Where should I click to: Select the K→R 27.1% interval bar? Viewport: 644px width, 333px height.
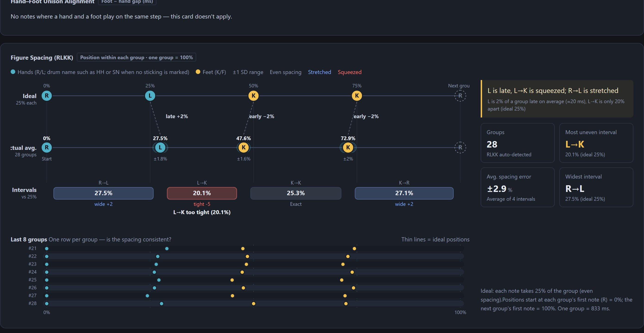[x=404, y=193]
